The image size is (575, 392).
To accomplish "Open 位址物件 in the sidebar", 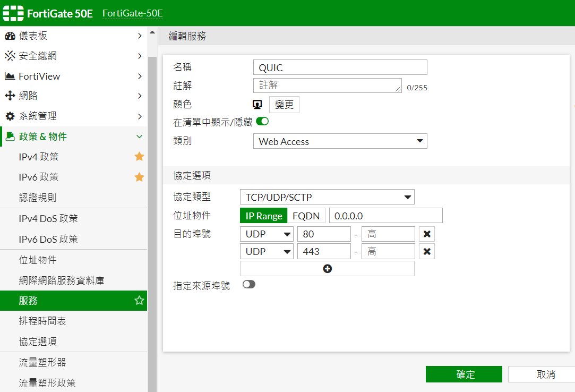I will coord(38,260).
